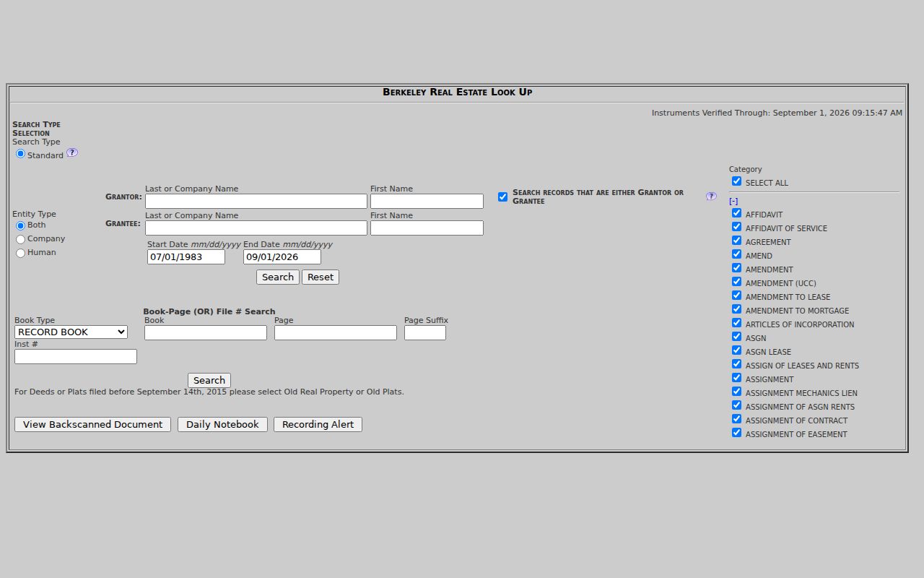Click the name Search button beside Reset

click(278, 277)
